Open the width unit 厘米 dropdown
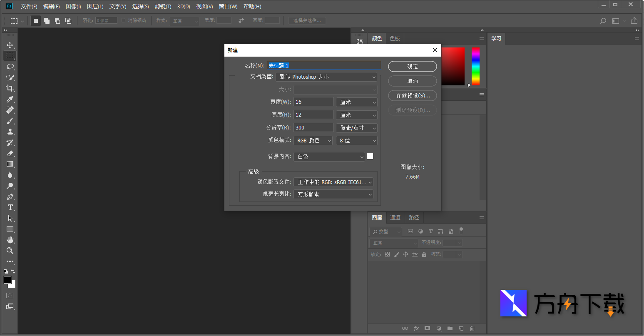 [356, 102]
